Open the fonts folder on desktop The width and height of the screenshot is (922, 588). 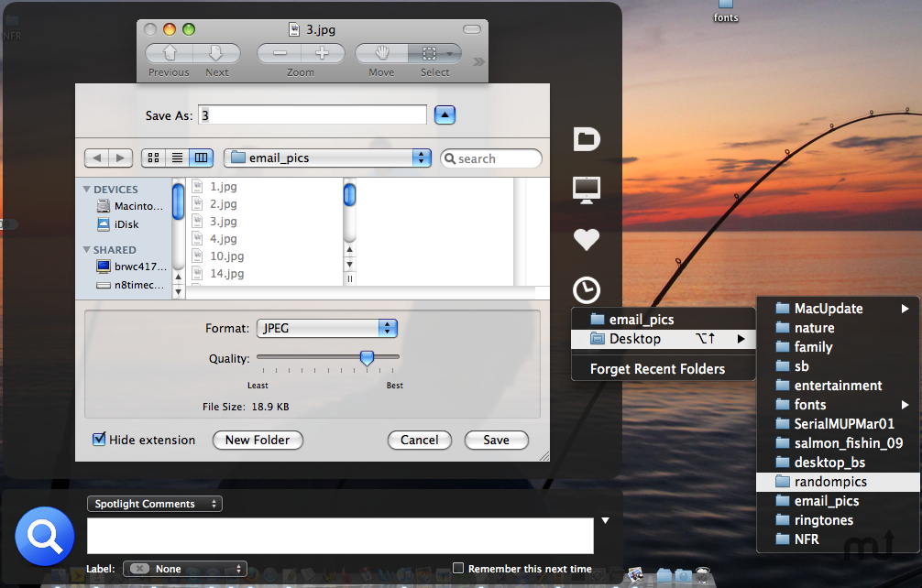click(x=726, y=11)
